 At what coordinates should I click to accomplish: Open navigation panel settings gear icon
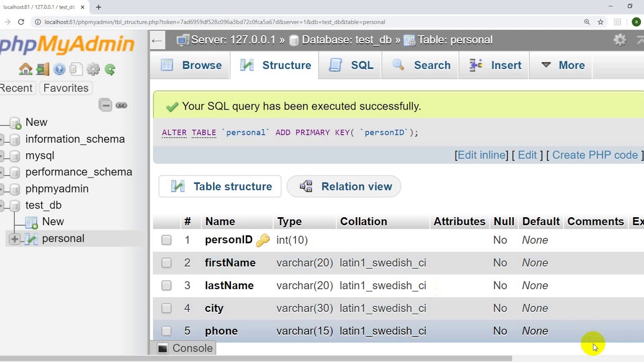[93, 69]
